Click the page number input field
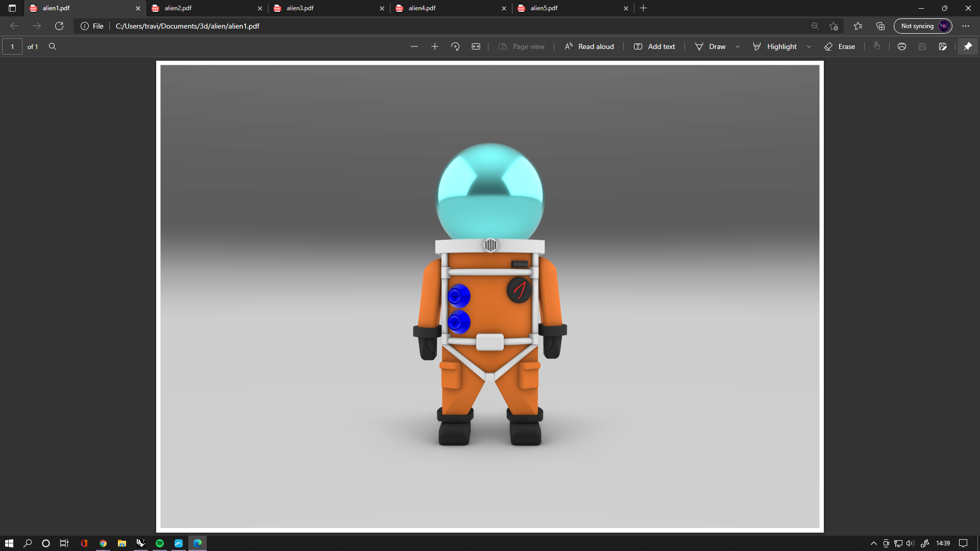 click(12, 46)
